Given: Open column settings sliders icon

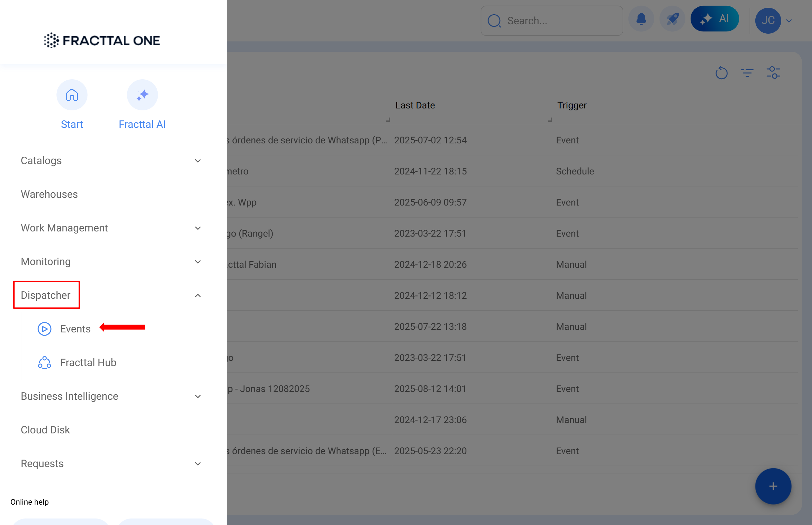Looking at the screenshot, I should click(773, 73).
